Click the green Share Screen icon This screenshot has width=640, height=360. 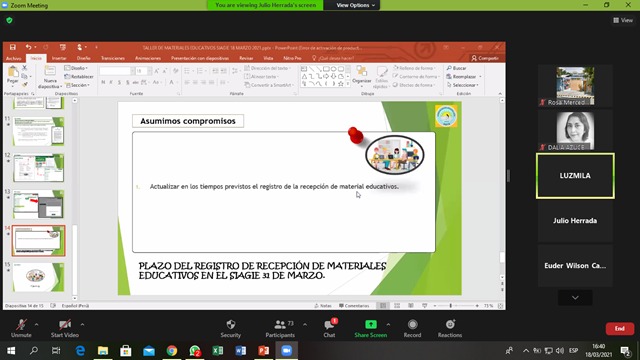pyautogui.click(x=371, y=324)
